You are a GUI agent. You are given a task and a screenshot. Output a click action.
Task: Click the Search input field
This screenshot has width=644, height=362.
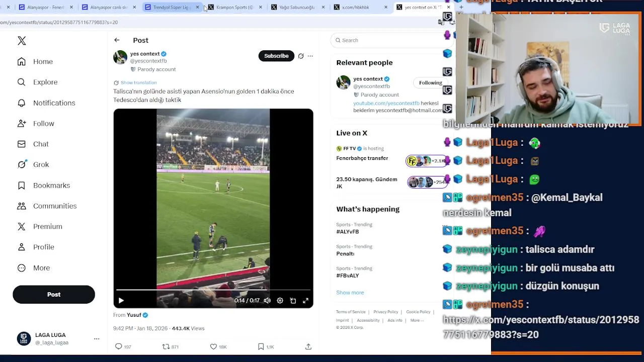pos(387,40)
